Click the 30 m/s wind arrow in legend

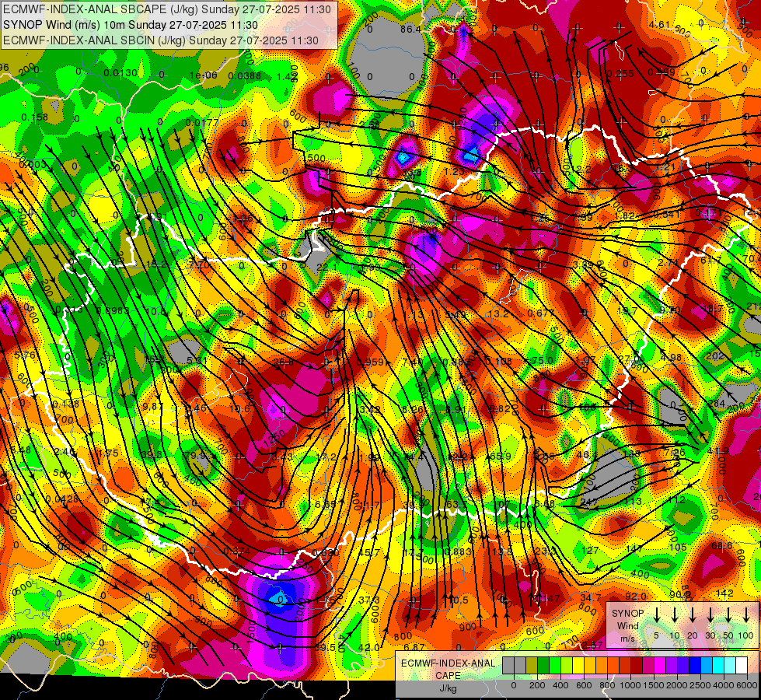pos(710,614)
